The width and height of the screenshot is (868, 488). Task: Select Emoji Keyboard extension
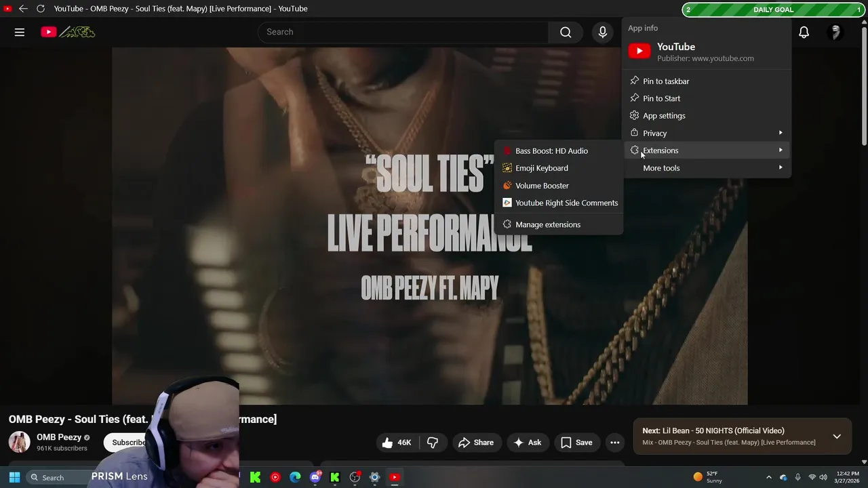tap(559, 168)
